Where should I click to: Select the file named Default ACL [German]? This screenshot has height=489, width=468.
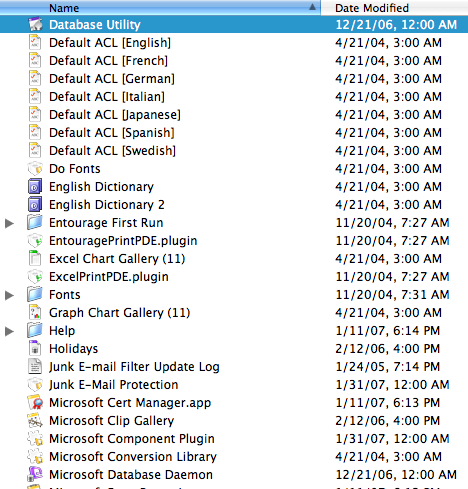tap(112, 79)
